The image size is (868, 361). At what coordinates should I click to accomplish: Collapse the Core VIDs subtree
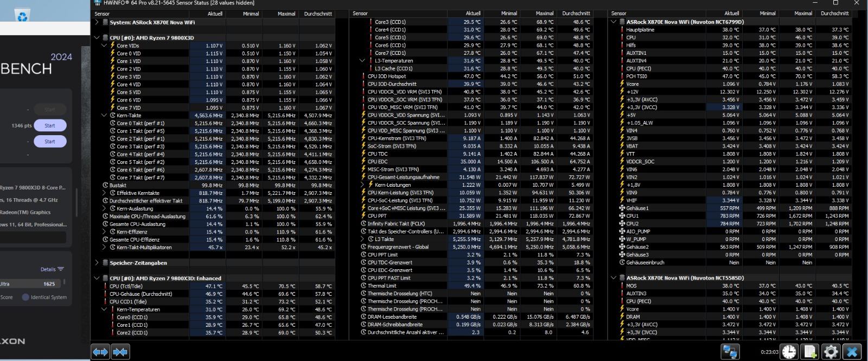point(105,46)
